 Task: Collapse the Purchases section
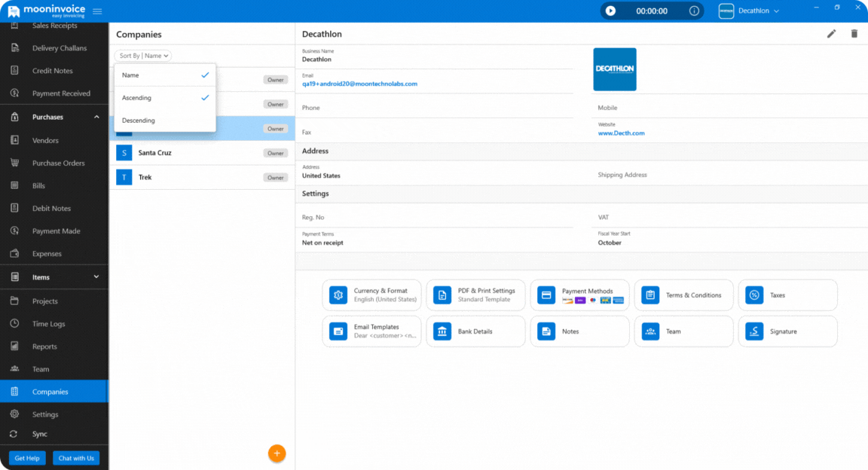coord(96,117)
